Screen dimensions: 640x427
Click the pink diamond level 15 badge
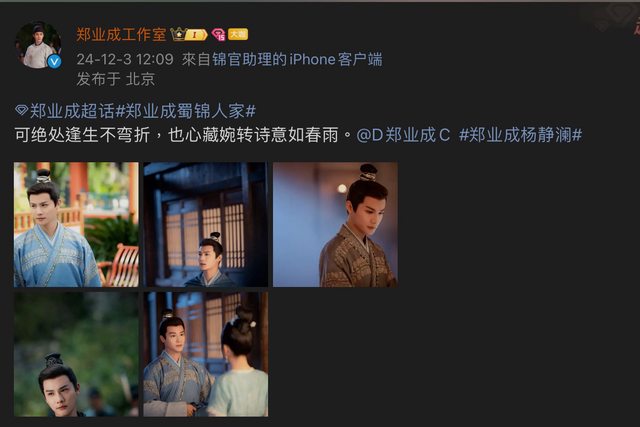(218, 35)
